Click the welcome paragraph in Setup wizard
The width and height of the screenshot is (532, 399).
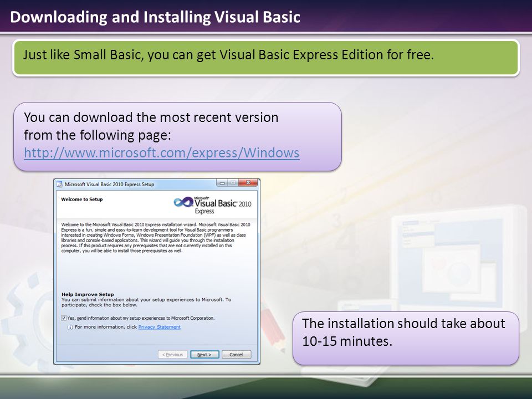coord(156,238)
